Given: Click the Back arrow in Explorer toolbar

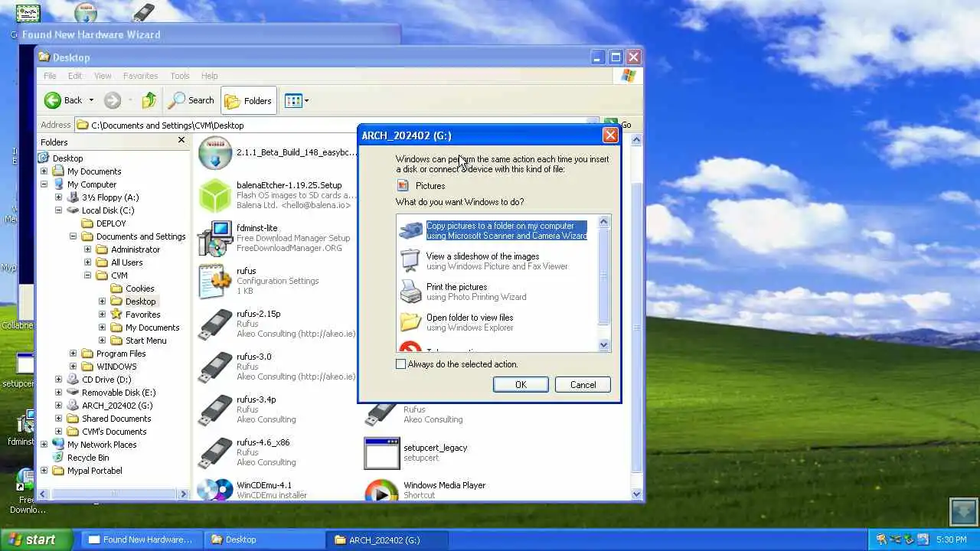Looking at the screenshot, I should pos(53,100).
